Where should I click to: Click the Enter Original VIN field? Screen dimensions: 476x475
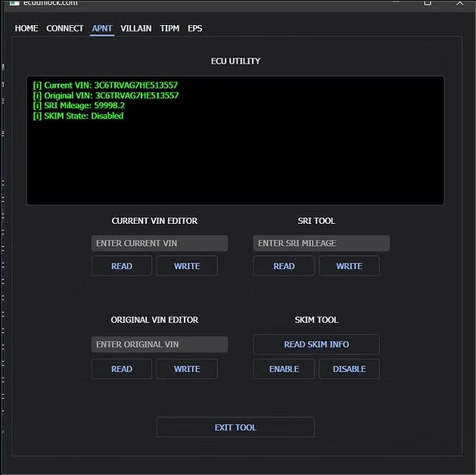tap(159, 345)
